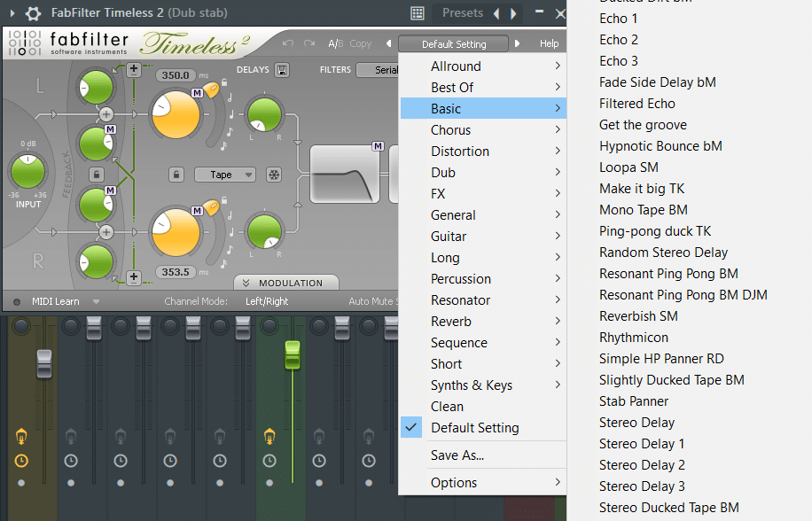Click the first mixer track's orange clock icon
This screenshot has width=812, height=521.
pyautogui.click(x=21, y=461)
